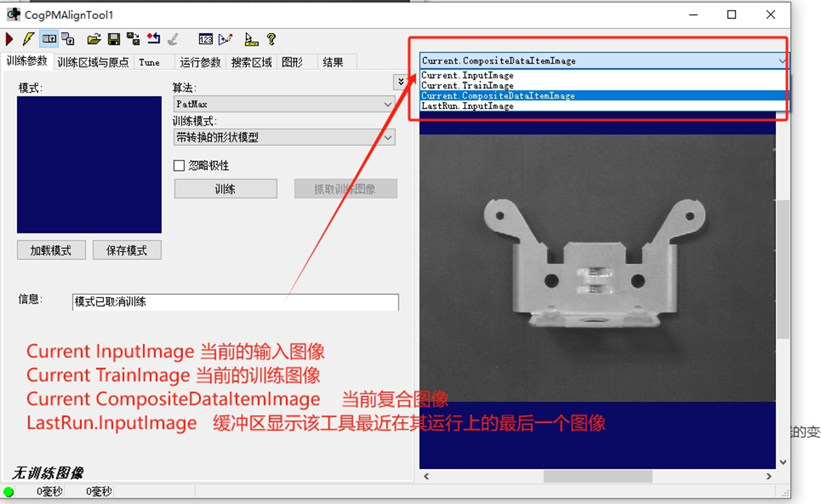The height and width of the screenshot is (504, 821).
Task: Click the 信息 text field showing 模式已取消训练
Action: 235,302
